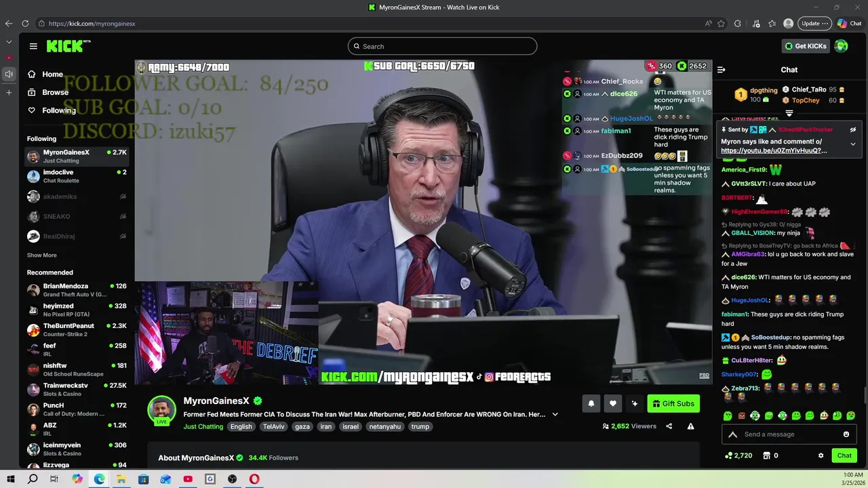
Task: Open the Kick shop icon next to 0
Action: pyautogui.click(x=767, y=455)
